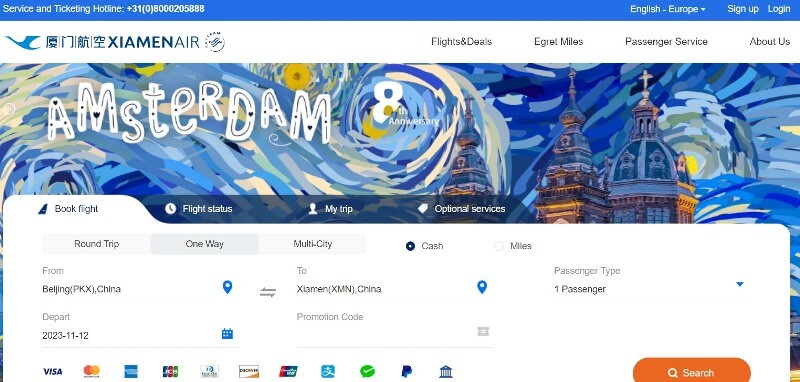Click the location pin in the To field
This screenshot has width=800, height=382.
click(482, 287)
